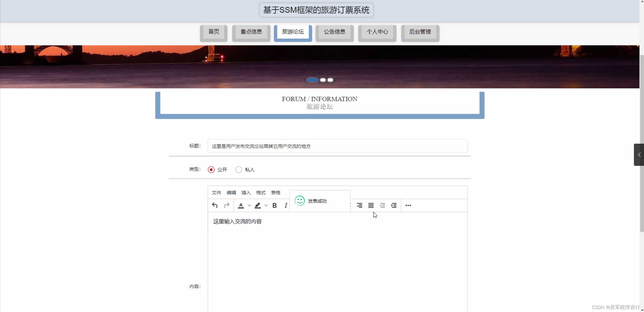644x312 pixels.
Task: Apply align right to the text
Action: tap(360, 205)
